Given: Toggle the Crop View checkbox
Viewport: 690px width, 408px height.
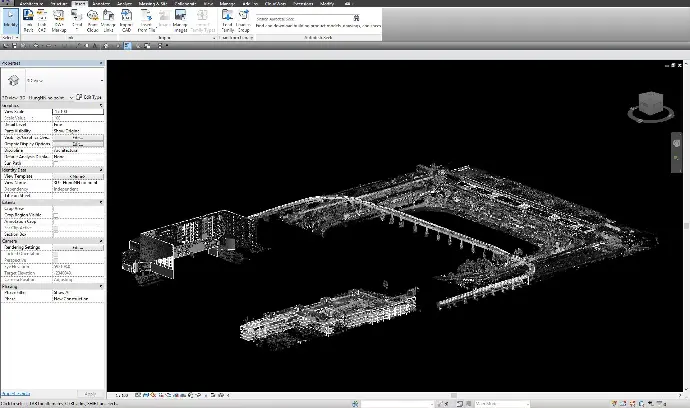Looking at the screenshot, I should point(56,209).
